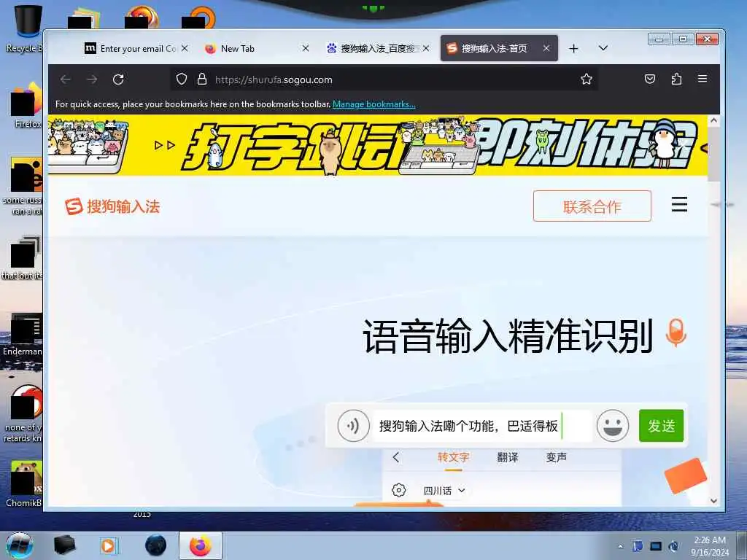Open the Manage bookmarks link

tap(374, 104)
